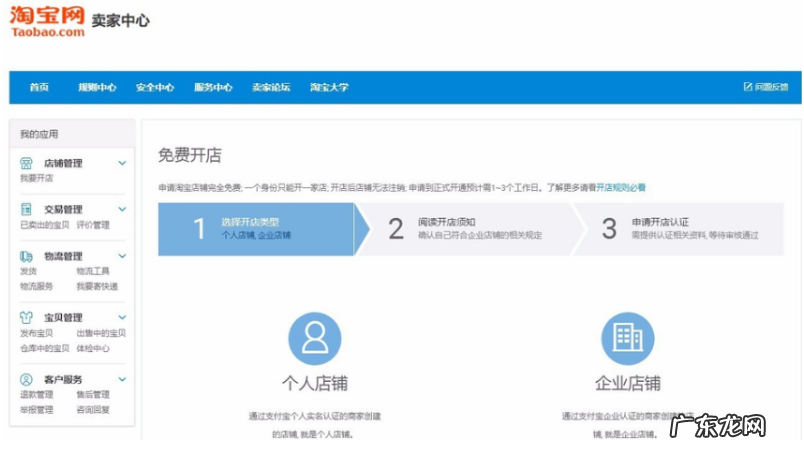Collapse the 交易管理 section chevron

tap(122, 209)
